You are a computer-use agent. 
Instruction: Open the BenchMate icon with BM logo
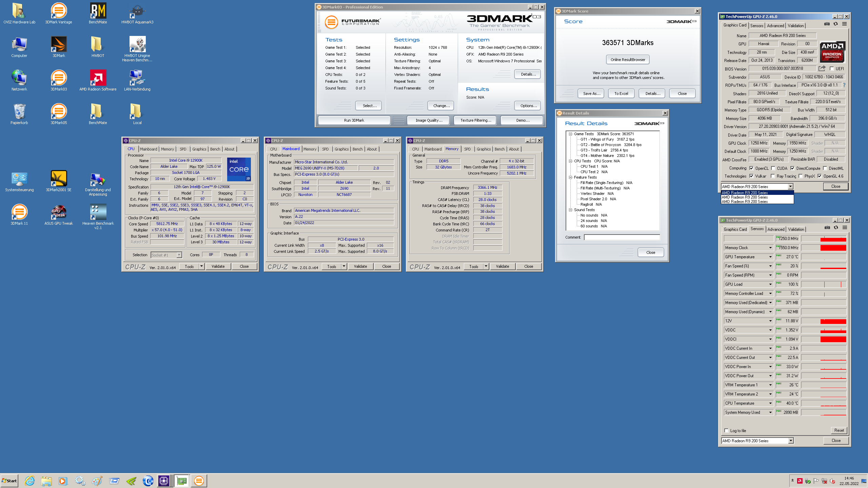coord(98,14)
